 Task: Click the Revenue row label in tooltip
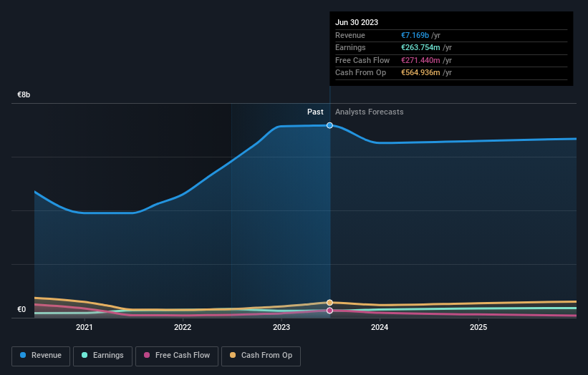tap(350, 35)
